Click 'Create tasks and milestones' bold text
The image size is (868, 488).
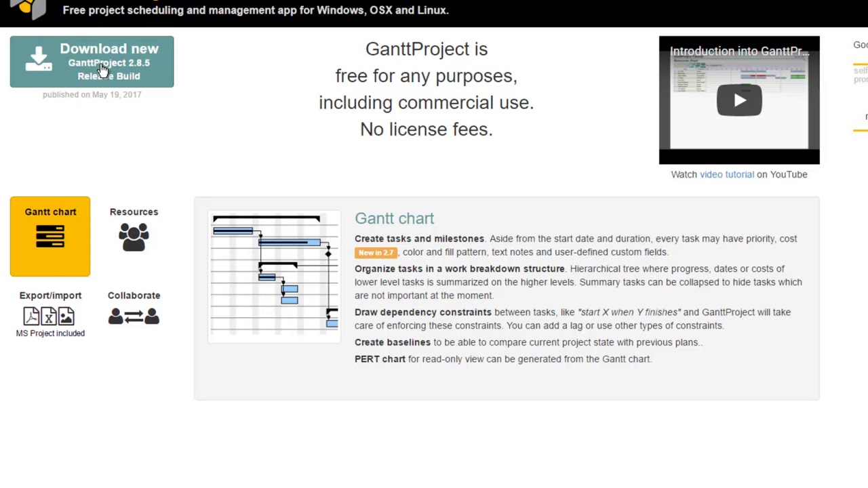click(419, 239)
